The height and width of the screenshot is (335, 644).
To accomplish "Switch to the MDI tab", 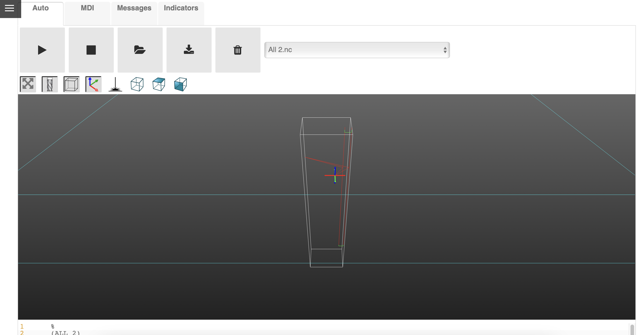I will point(87,8).
